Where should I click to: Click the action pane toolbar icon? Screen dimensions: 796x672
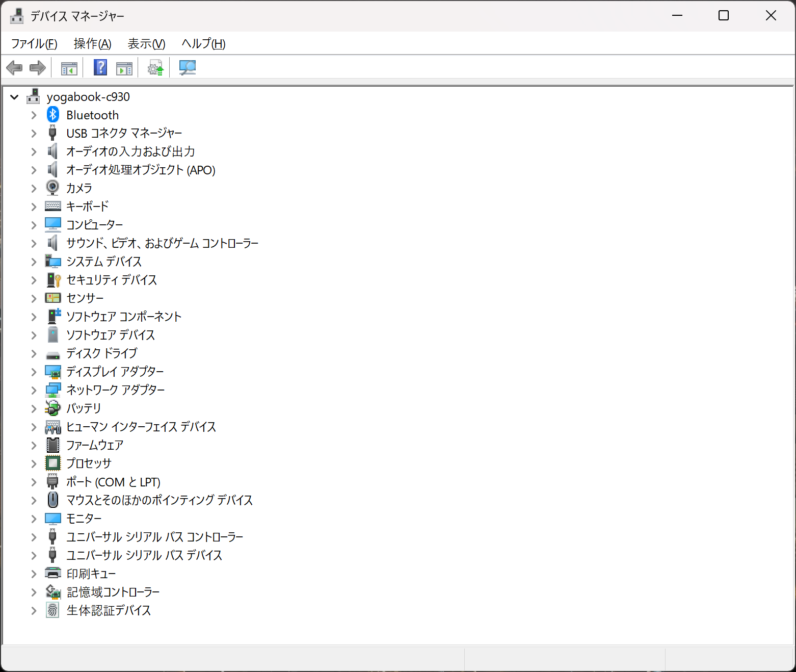[x=124, y=68]
